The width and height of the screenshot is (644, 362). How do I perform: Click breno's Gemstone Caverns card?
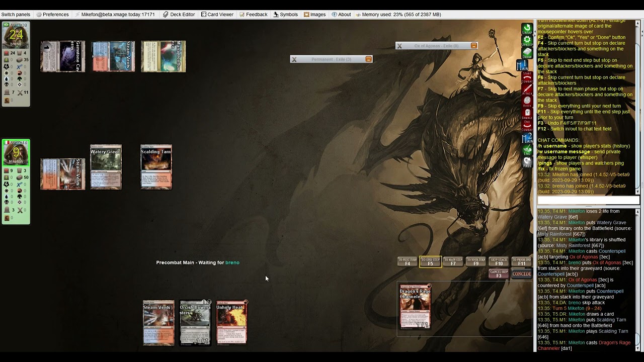click(x=63, y=56)
